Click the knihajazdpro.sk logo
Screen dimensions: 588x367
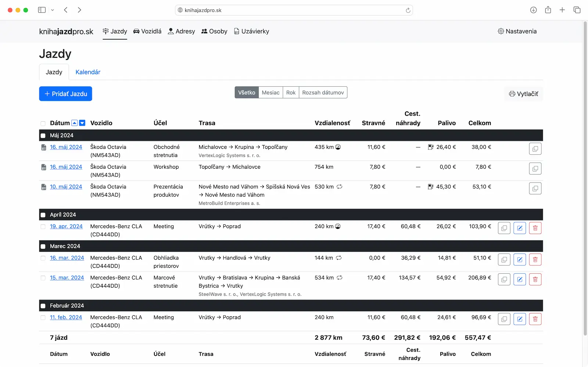[66, 32]
